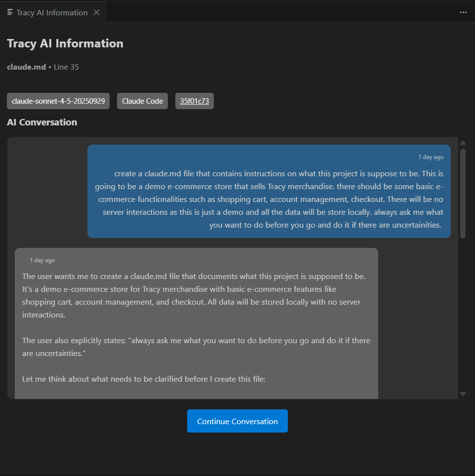Click the user message's 1 day ago timestamp

[431, 157]
